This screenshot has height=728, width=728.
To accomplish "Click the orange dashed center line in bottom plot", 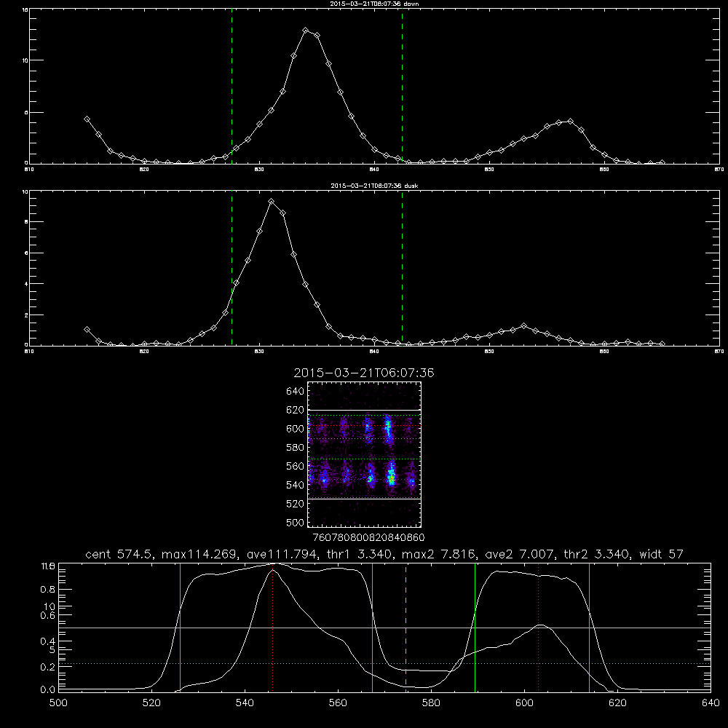I will coord(405,627).
